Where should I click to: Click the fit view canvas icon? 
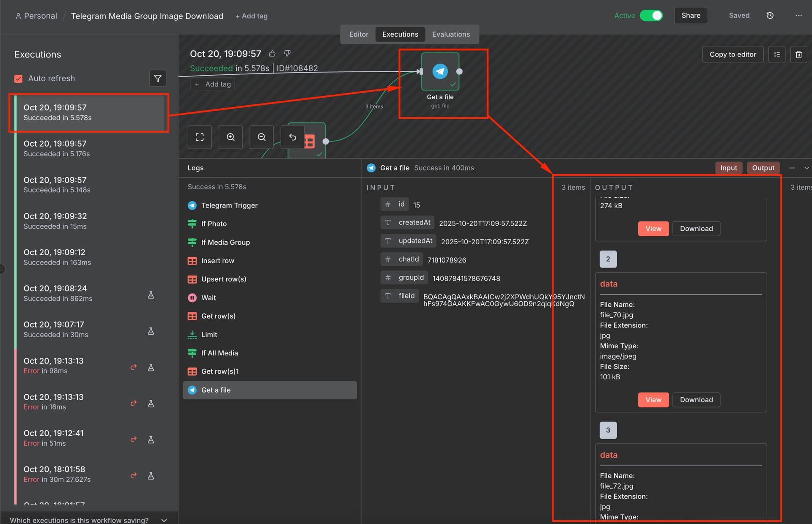point(200,137)
